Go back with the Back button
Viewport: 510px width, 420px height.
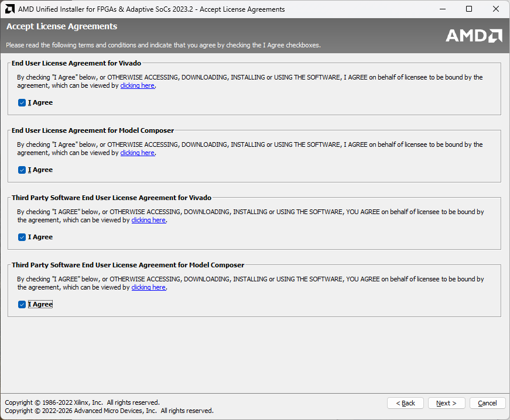click(405, 403)
